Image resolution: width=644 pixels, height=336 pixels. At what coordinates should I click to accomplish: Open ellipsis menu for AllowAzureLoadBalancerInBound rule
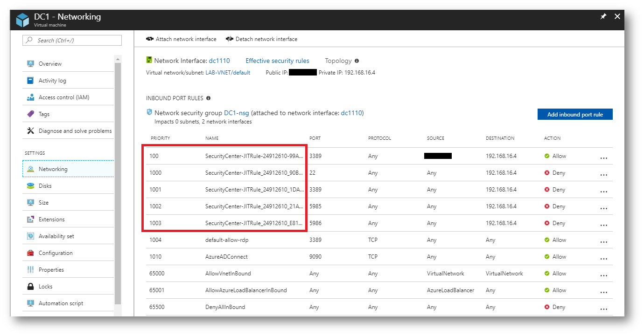(604, 292)
